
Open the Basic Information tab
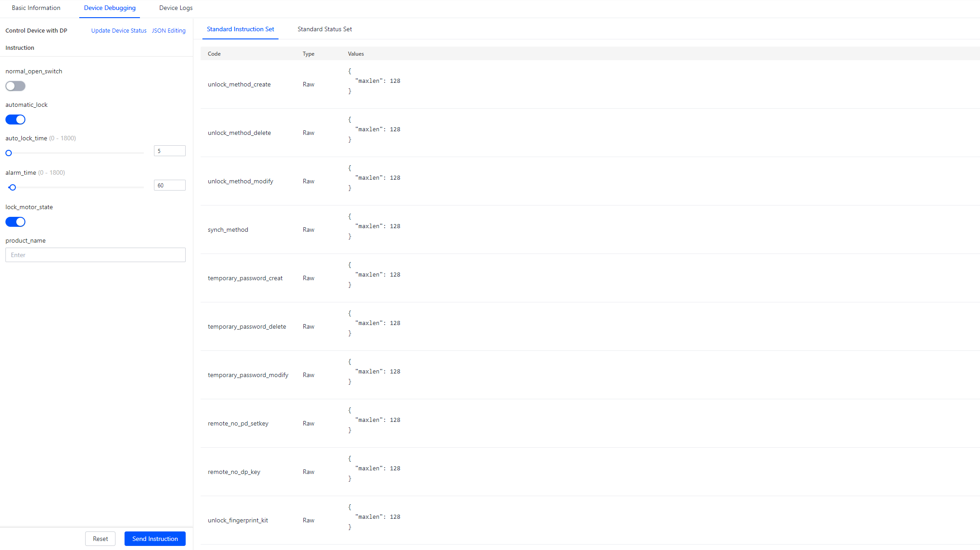(x=36, y=8)
